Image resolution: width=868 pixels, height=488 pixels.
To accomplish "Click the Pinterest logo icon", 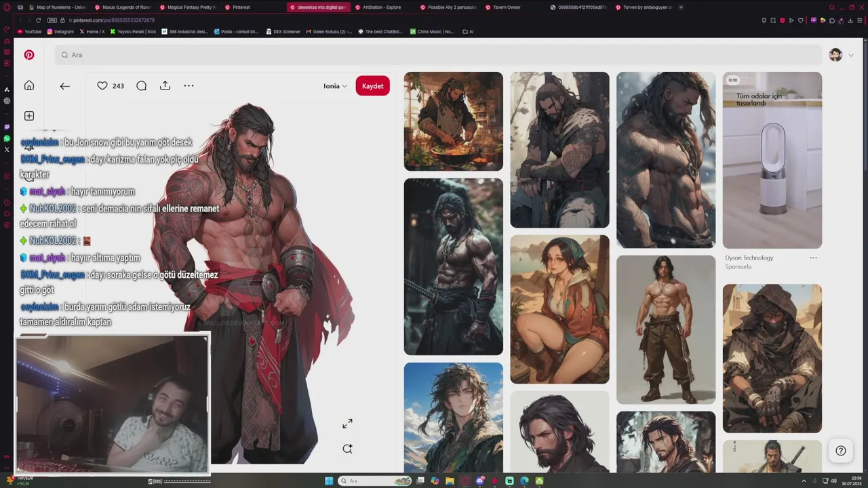I will (29, 55).
